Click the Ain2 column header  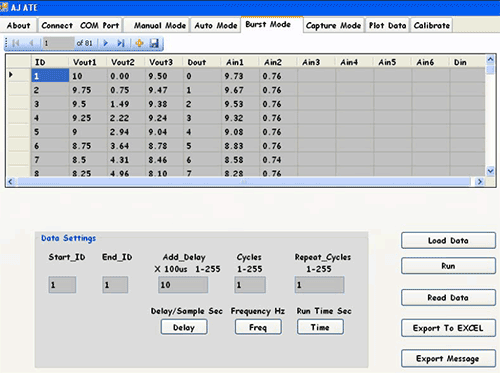click(x=278, y=62)
